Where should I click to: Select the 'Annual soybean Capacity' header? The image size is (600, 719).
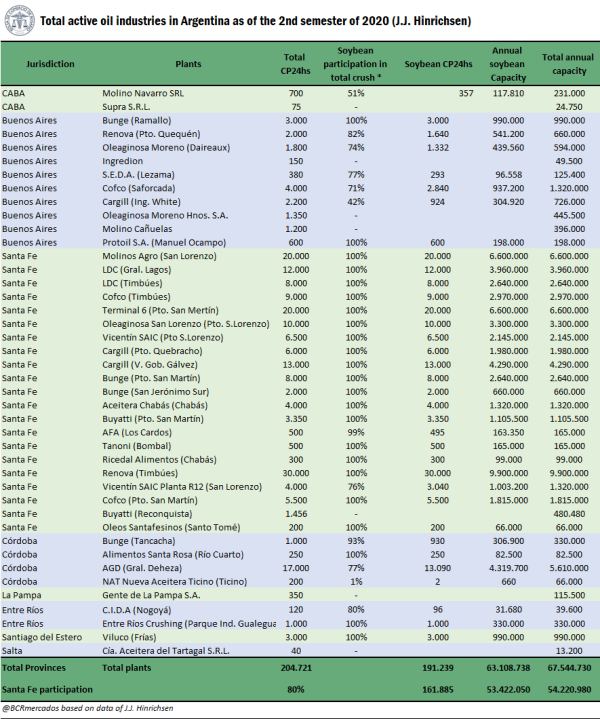click(x=507, y=64)
